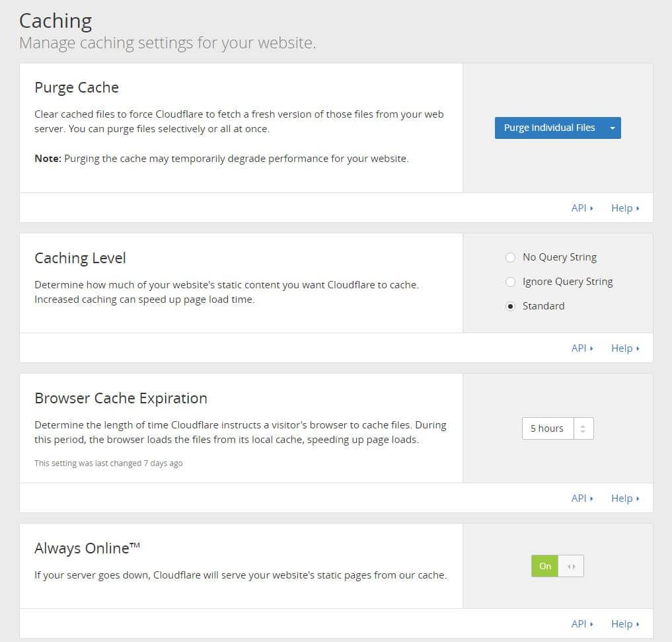
Task: Click the Note about purging degrading performance
Action: pyautogui.click(x=221, y=159)
